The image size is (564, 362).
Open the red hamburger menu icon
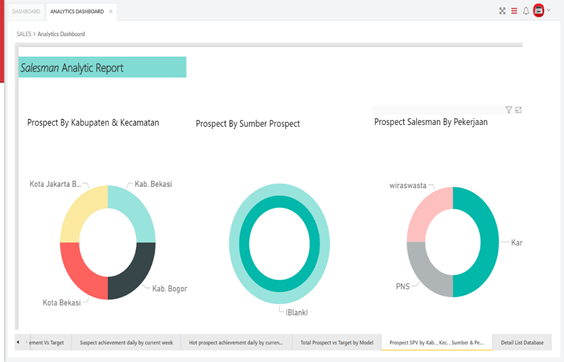coord(514,11)
